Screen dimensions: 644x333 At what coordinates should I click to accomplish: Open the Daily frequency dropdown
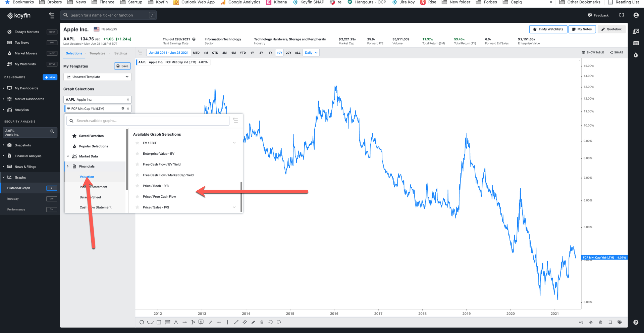[x=311, y=53]
